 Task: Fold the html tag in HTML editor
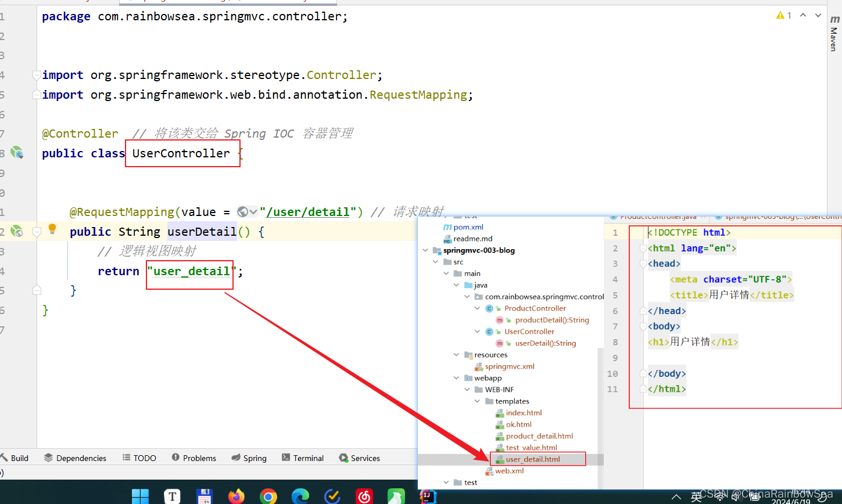[x=643, y=248]
